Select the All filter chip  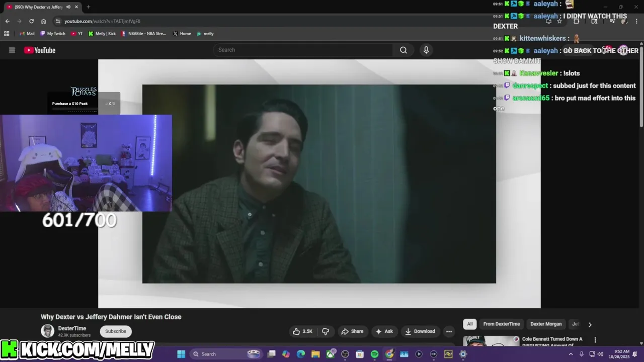[x=470, y=324]
